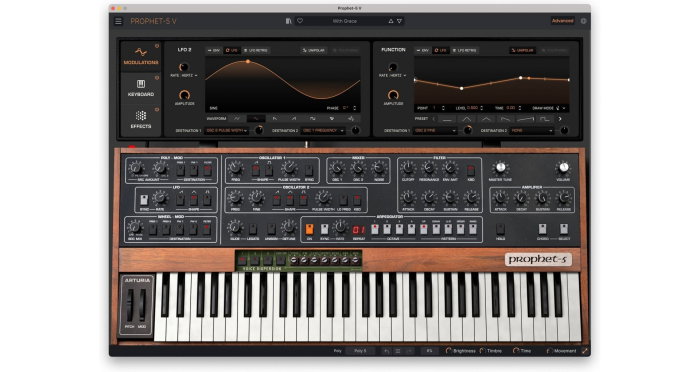Click the pitch bend wheel
Viewport: 700px width, 372px height.
129,306
